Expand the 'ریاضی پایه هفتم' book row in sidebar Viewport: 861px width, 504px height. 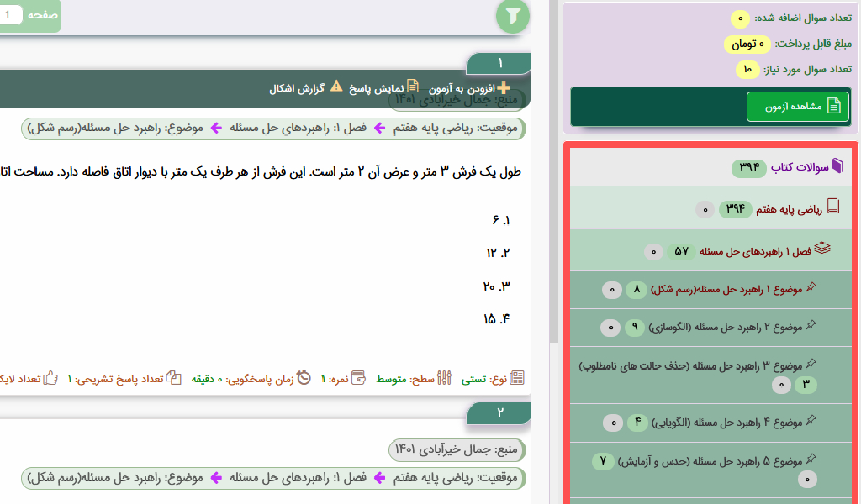pos(710,207)
